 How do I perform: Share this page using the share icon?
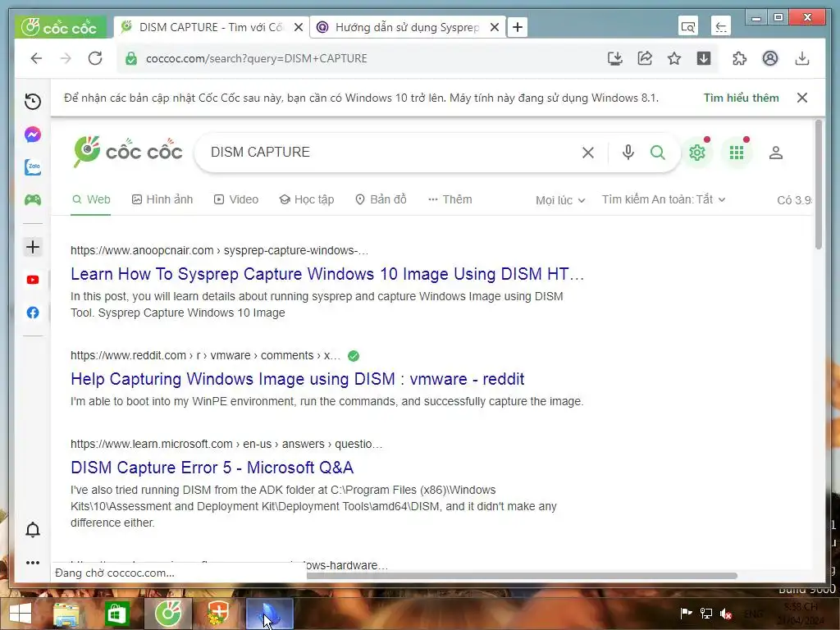[645, 58]
